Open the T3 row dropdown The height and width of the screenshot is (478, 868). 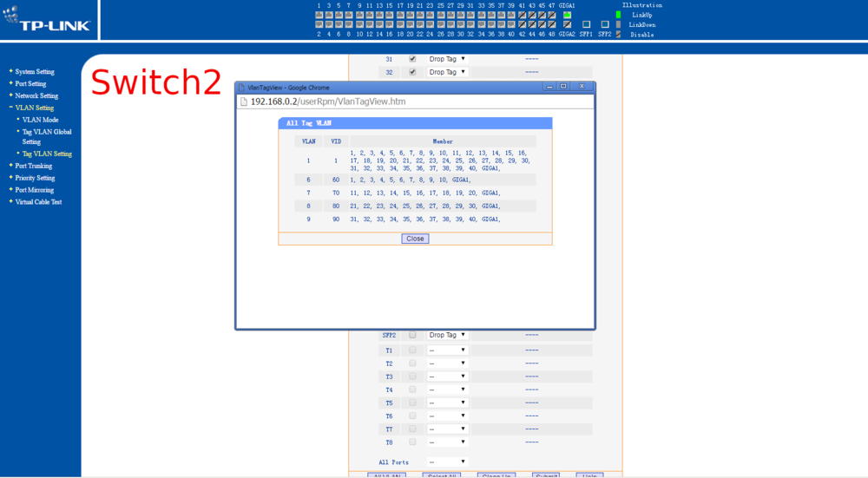click(x=447, y=377)
